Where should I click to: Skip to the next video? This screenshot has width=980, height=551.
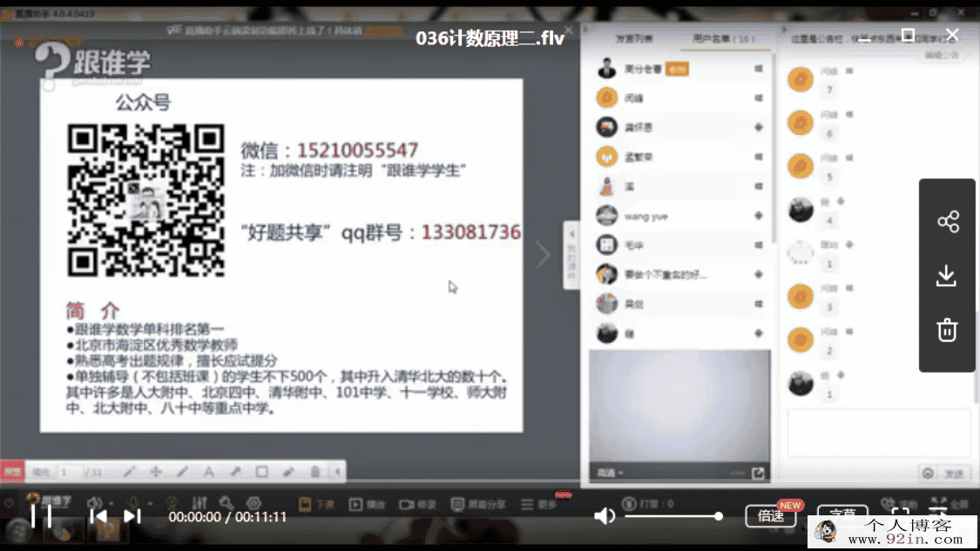132,516
